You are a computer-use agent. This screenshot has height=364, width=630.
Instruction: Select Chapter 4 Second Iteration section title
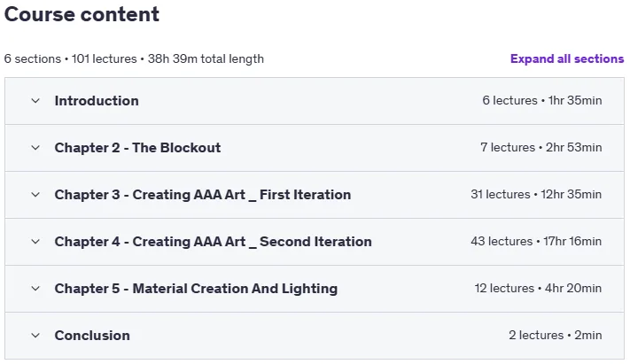click(214, 242)
